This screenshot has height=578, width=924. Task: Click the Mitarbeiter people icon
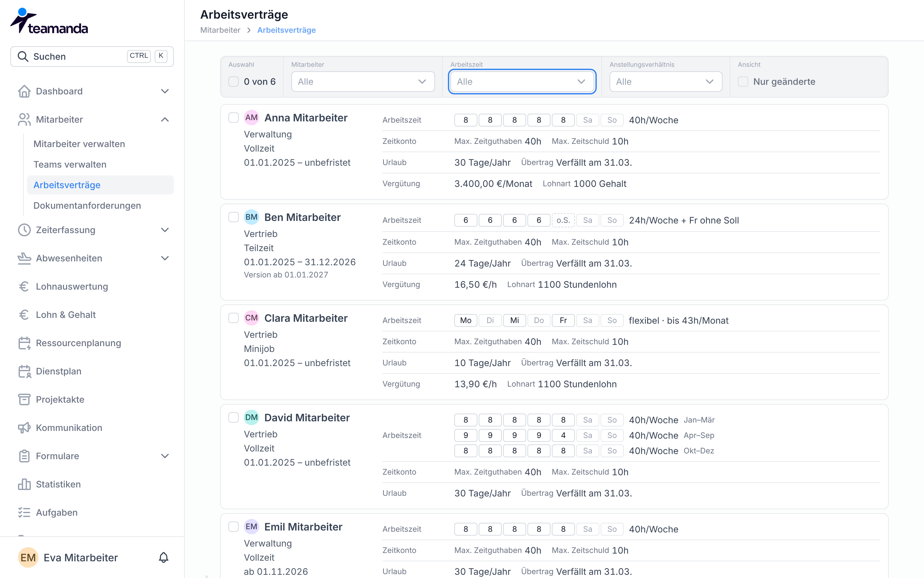[24, 120]
